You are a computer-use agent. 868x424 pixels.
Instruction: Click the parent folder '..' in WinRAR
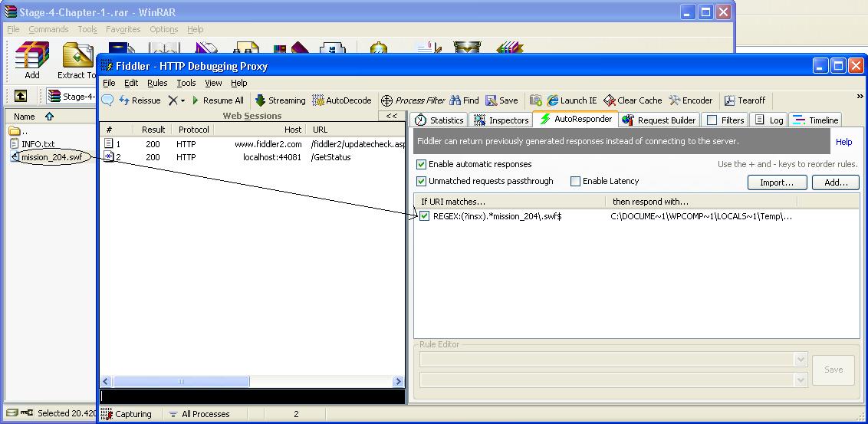point(19,131)
